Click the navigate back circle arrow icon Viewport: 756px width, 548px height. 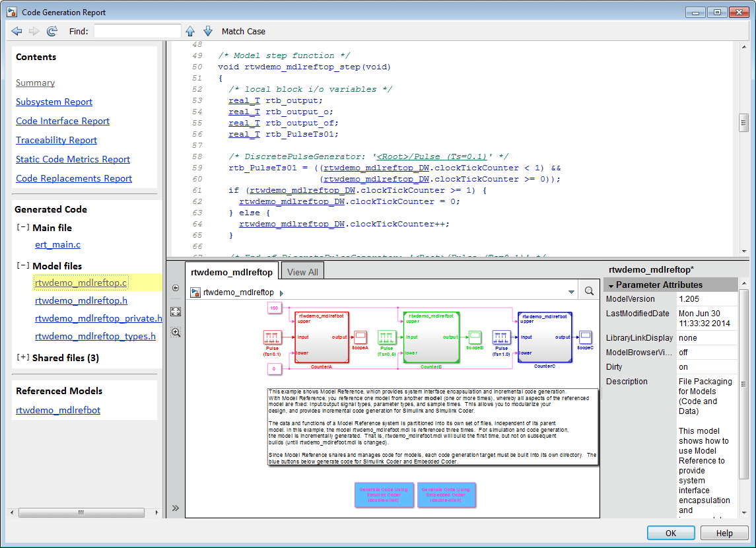tap(176, 288)
